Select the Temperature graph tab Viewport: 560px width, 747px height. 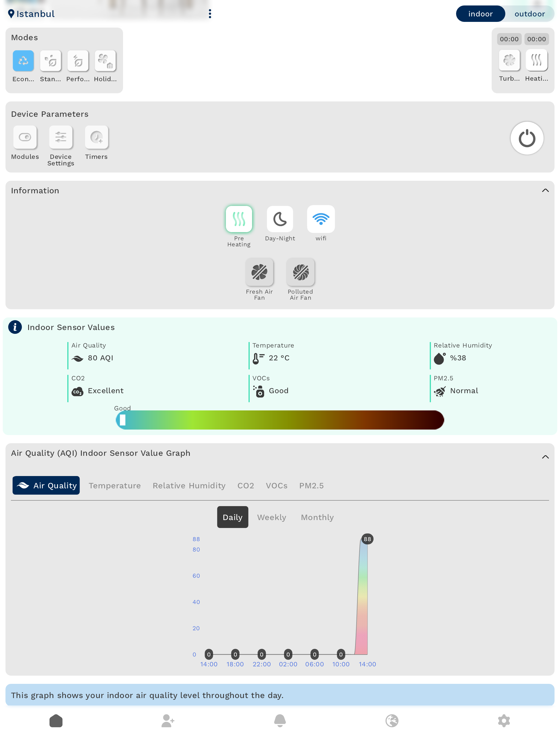(115, 485)
